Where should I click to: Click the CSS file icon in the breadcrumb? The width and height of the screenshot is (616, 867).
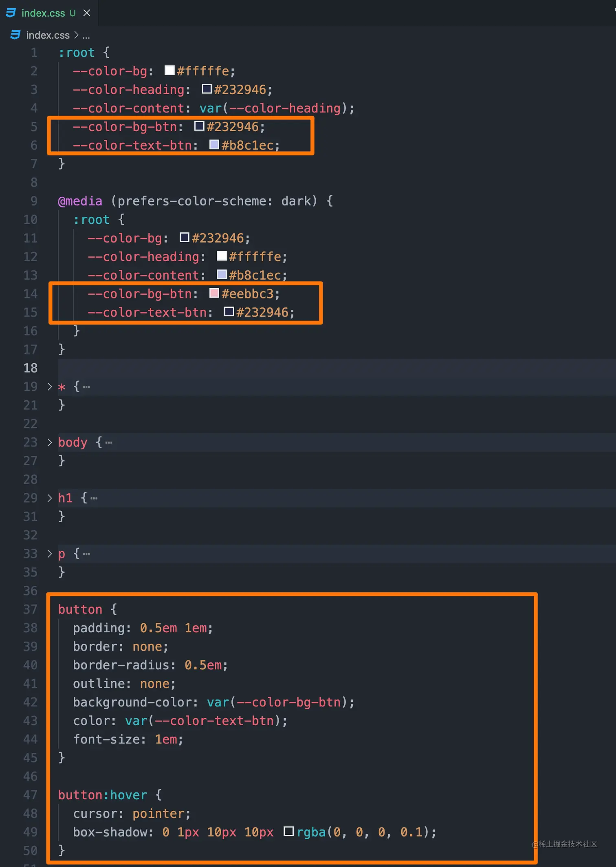coord(15,35)
